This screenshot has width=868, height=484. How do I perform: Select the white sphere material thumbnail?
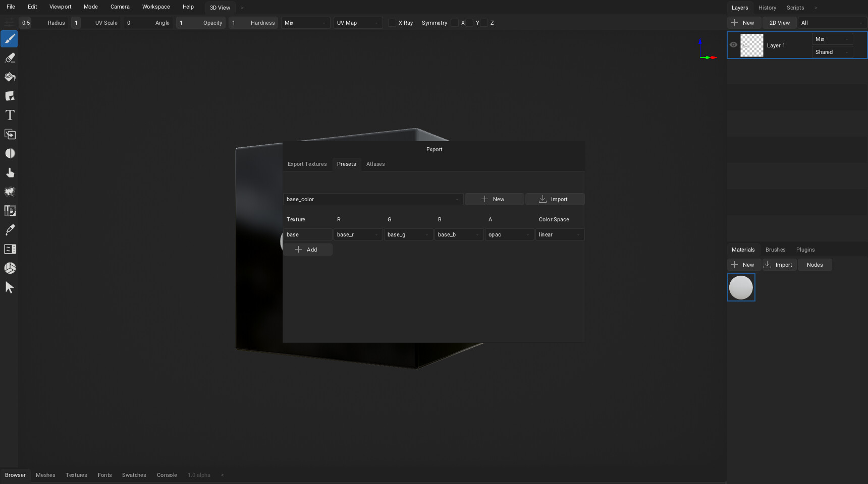coord(741,287)
